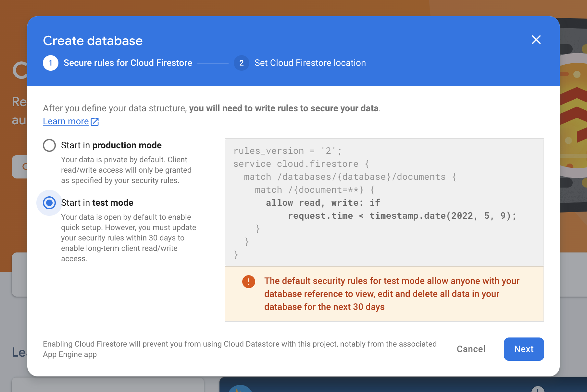Click production mode description 'Your data is private'
Viewport: 587px width, 392px height.
click(126, 170)
